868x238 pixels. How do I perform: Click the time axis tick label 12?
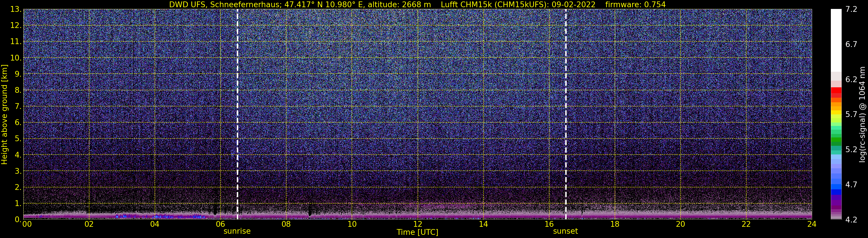[417, 224]
